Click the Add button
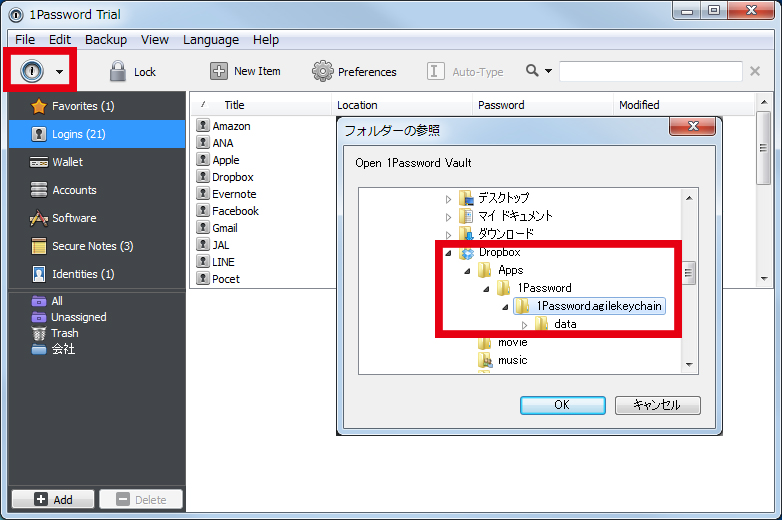 (x=53, y=499)
